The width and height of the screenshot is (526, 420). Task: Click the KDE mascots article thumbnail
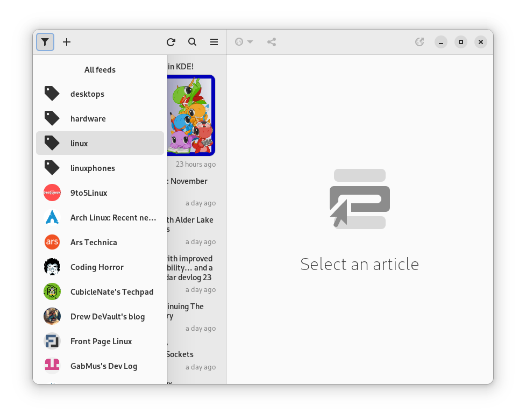click(x=191, y=115)
